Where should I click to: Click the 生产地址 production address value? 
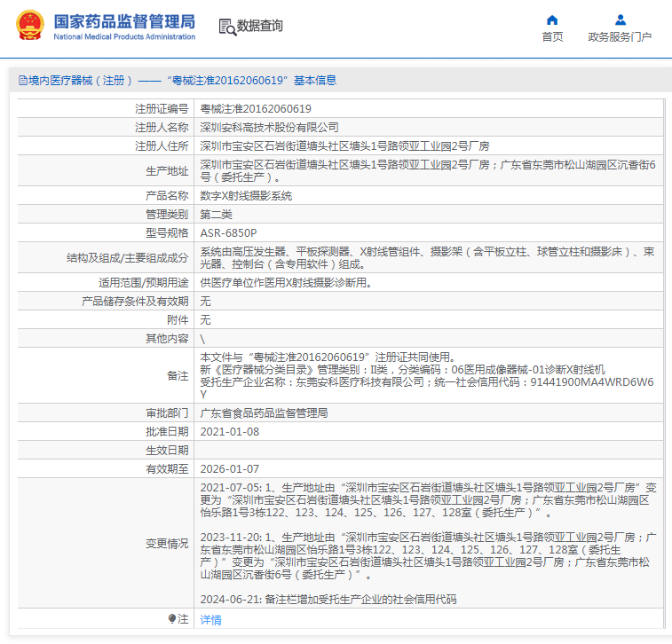tap(429, 171)
